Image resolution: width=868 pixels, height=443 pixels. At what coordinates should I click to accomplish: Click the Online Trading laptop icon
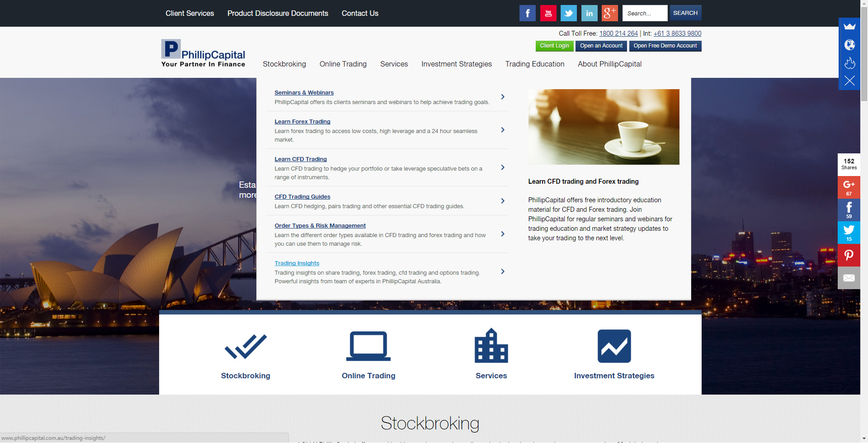(368, 347)
